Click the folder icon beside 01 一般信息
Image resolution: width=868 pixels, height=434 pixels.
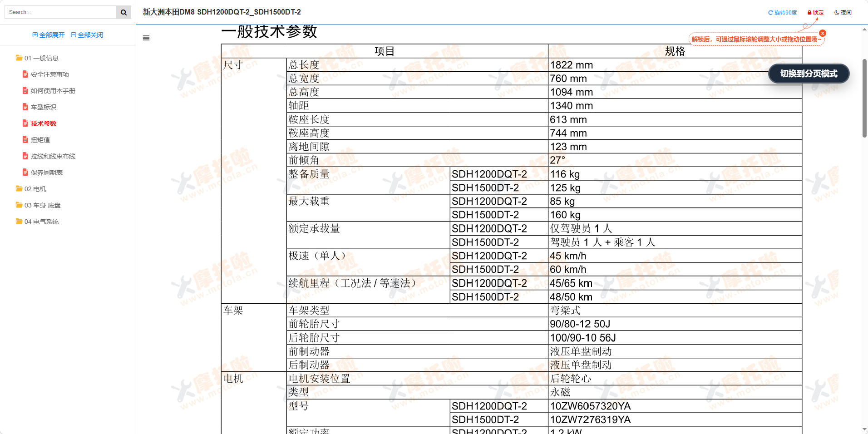[19, 58]
